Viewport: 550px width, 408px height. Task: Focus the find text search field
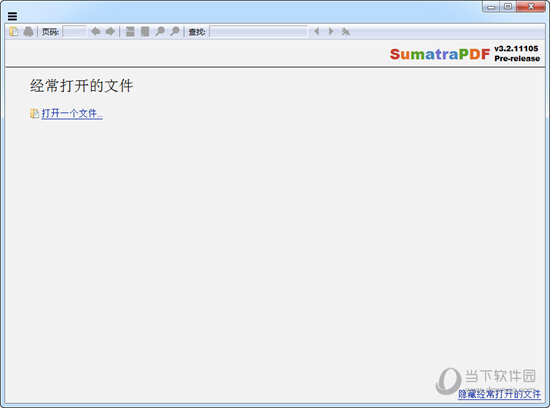pos(258,32)
